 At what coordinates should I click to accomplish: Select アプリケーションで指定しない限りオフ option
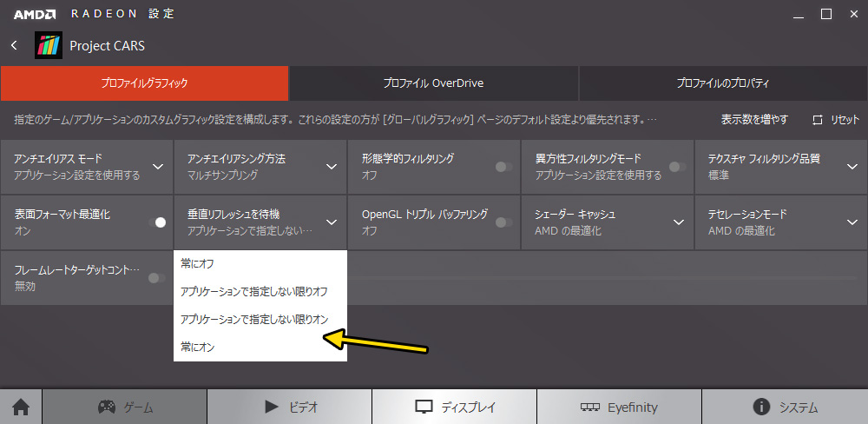(x=260, y=292)
